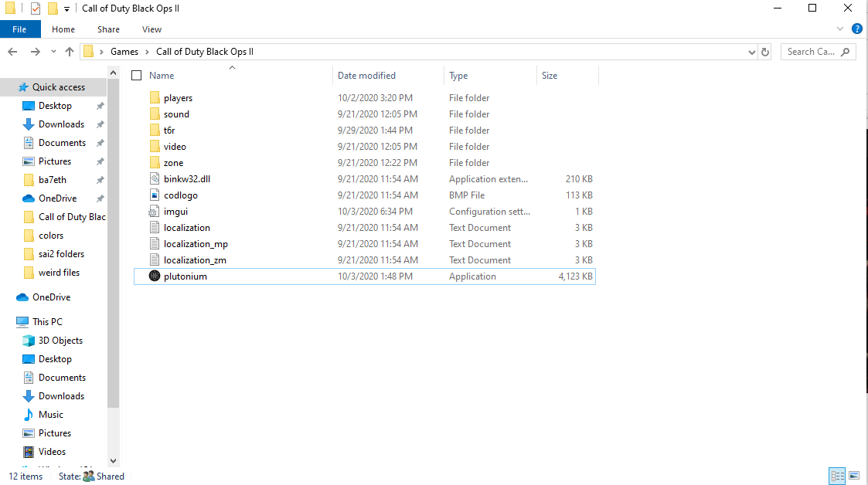Open the Home ribbon tab

click(63, 29)
